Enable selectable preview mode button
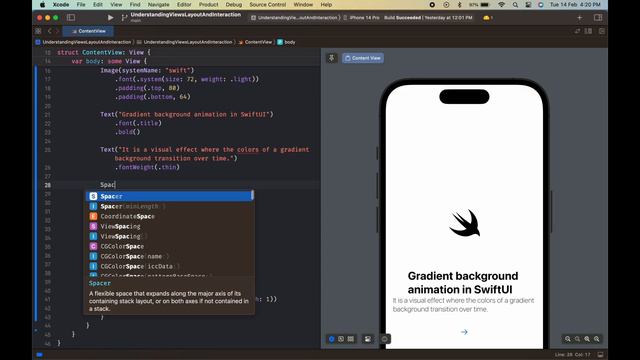640x360 pixels. click(341, 339)
